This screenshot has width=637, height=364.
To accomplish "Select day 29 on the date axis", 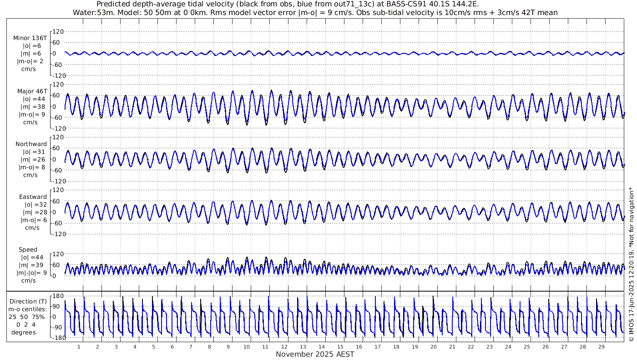I will pyautogui.click(x=601, y=347).
